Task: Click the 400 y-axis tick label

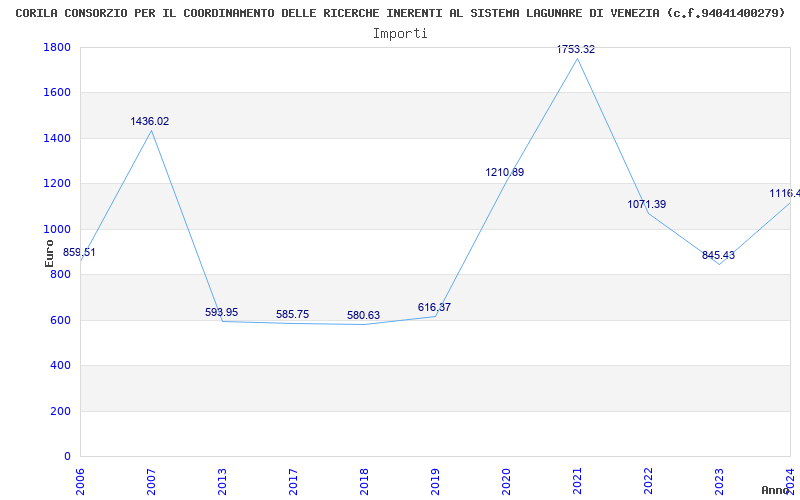Action: point(61,366)
